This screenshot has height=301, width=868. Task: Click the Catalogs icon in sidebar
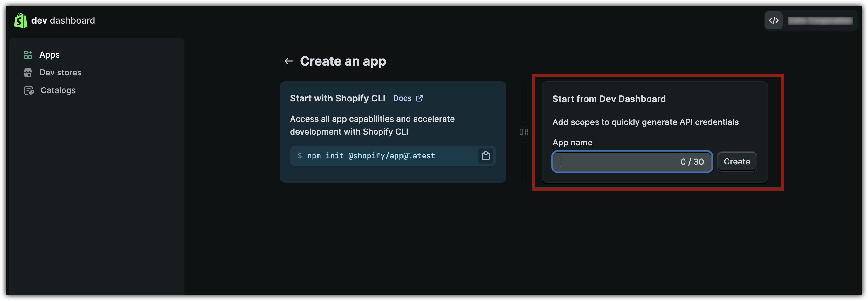click(29, 90)
